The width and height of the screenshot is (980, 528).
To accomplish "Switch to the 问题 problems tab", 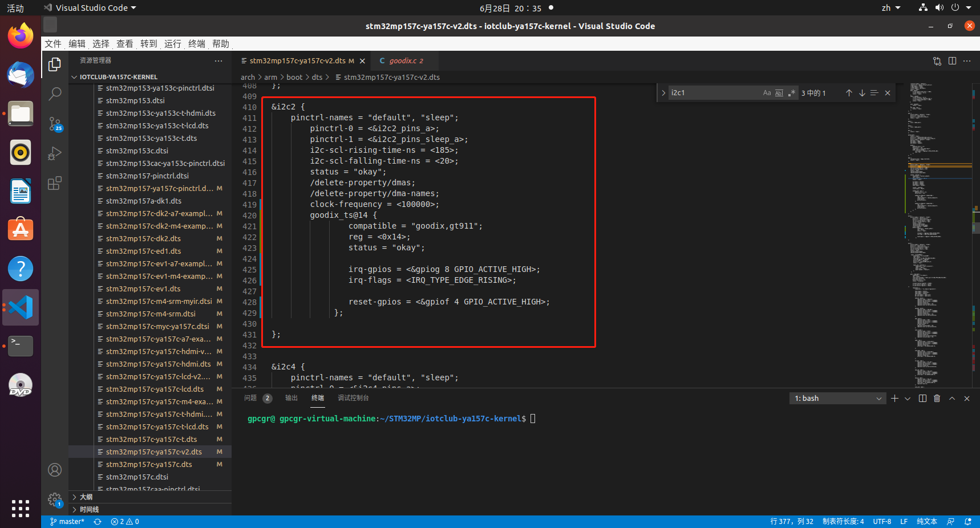I will pos(250,398).
